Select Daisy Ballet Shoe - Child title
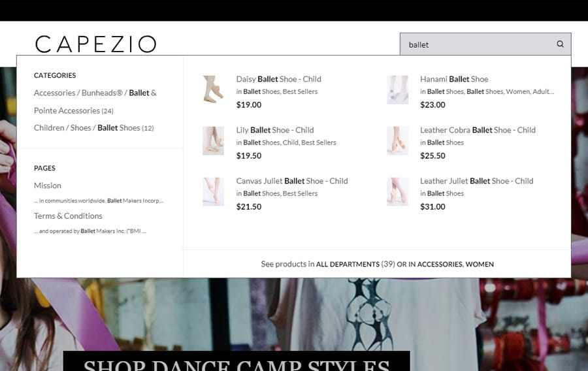588x371 pixels. 278,79
